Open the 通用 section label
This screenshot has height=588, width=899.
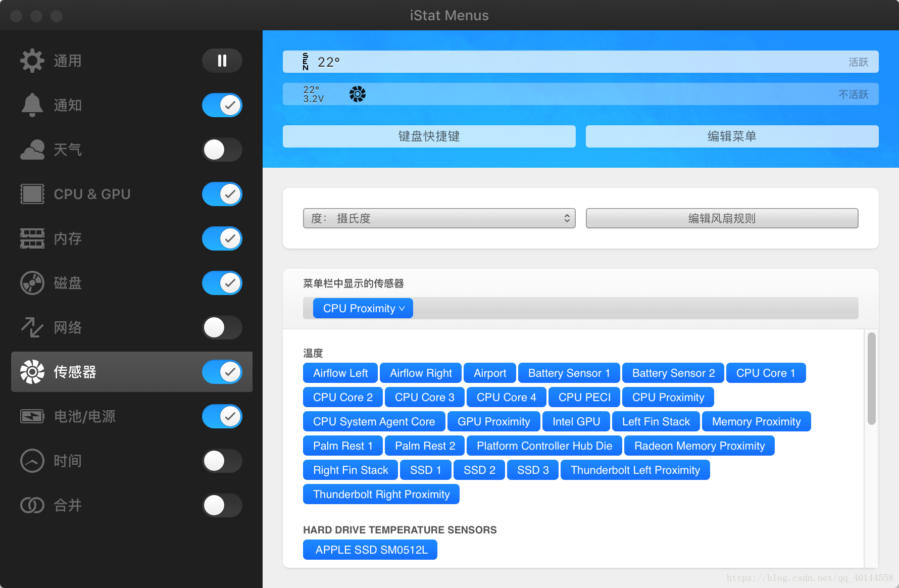(x=68, y=61)
